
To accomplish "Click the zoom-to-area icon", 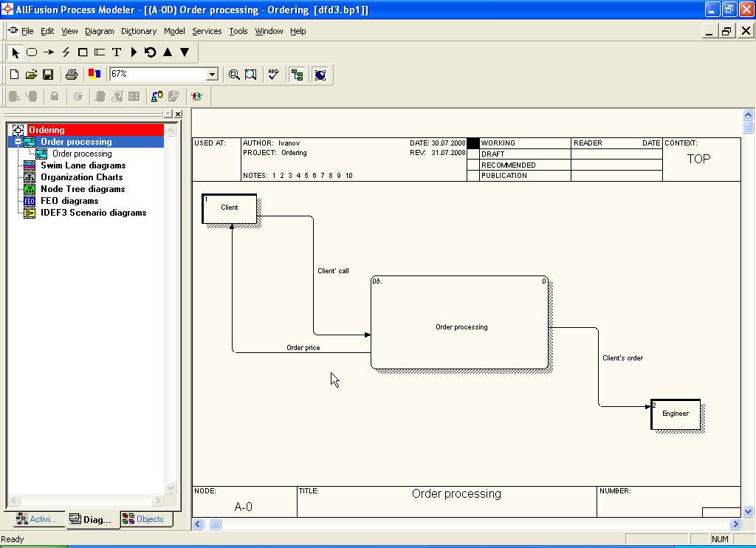I will (x=251, y=75).
